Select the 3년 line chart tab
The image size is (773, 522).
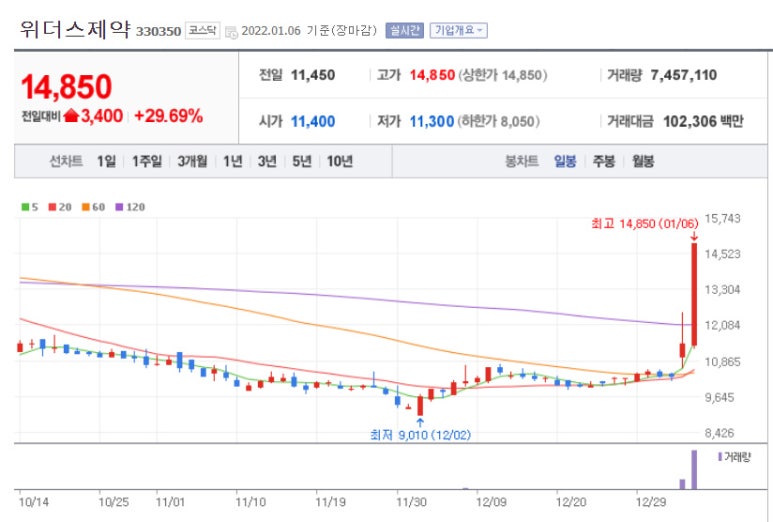pos(267,161)
